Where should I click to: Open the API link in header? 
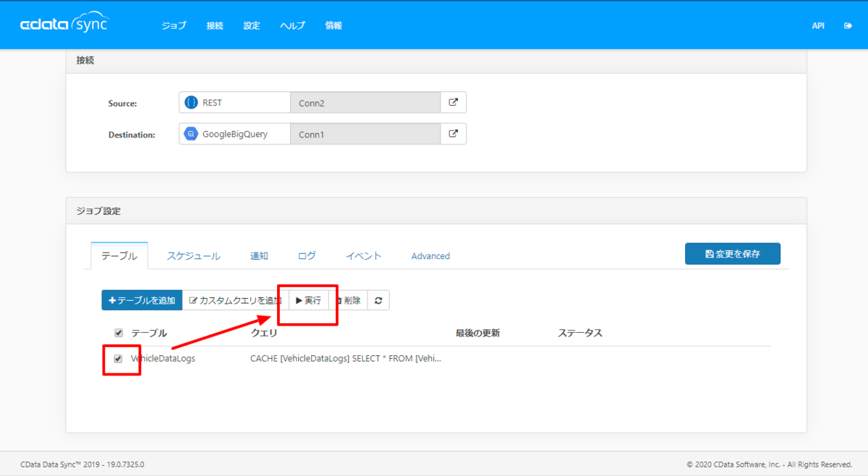[x=818, y=25]
